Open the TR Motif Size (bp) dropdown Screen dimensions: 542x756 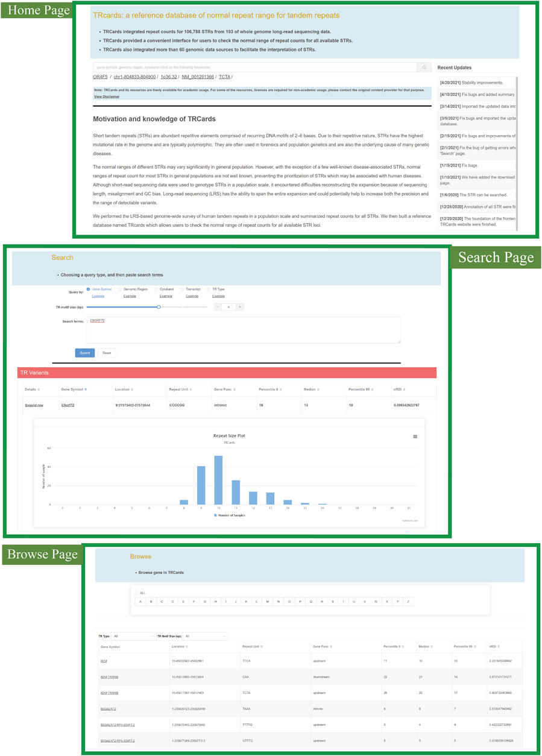(x=206, y=635)
